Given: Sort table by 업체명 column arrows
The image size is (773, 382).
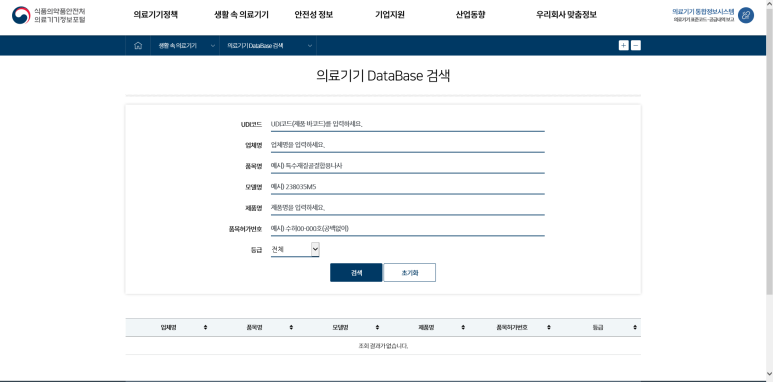Looking at the screenshot, I should click(206, 327).
